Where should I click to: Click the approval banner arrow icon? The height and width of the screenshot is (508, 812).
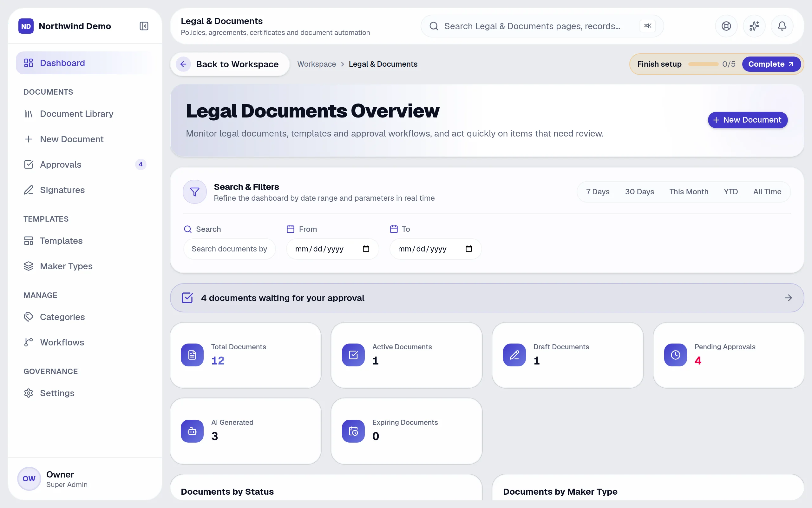(x=789, y=298)
